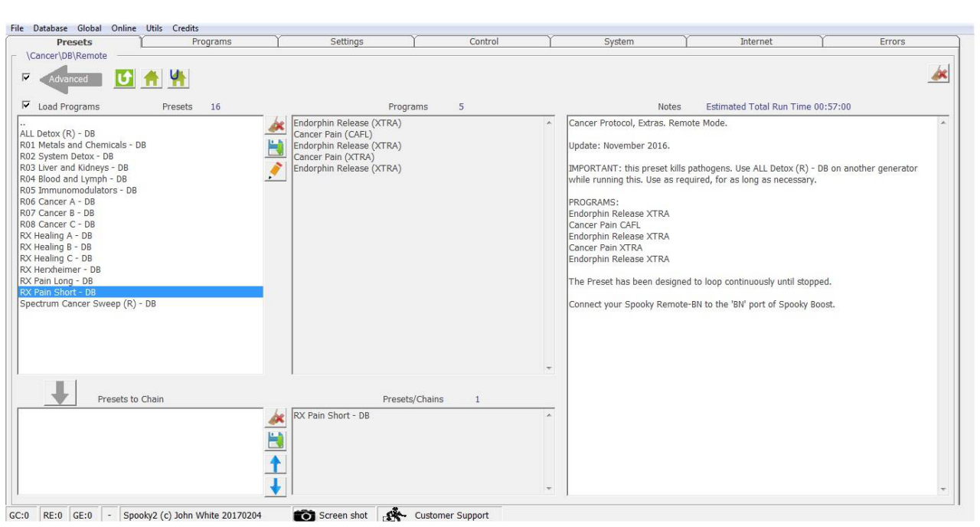Select '..' parent entry in presets list
The height and width of the screenshot is (527, 980).
[140, 123]
